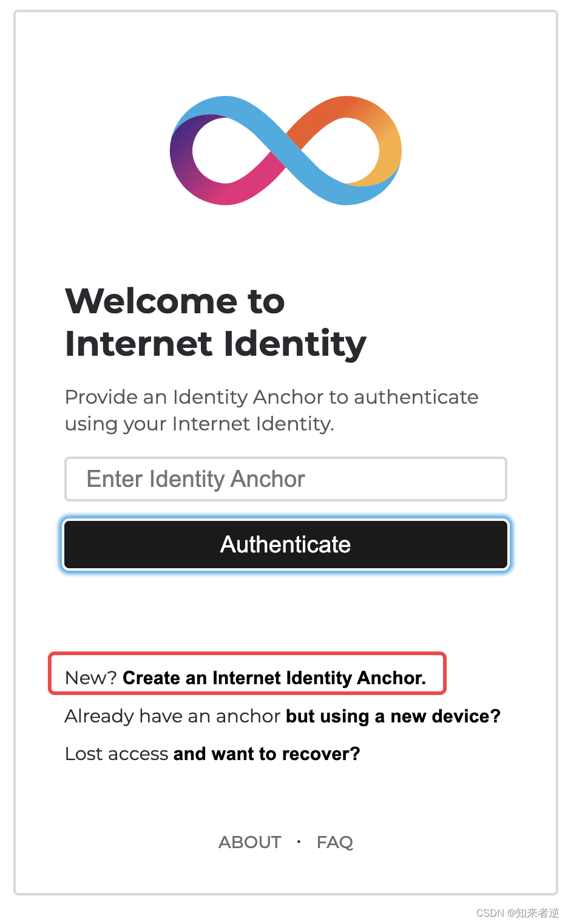Open Create an Internet Identity Anchor link
Screen dimensions: 568x924
click(274, 678)
